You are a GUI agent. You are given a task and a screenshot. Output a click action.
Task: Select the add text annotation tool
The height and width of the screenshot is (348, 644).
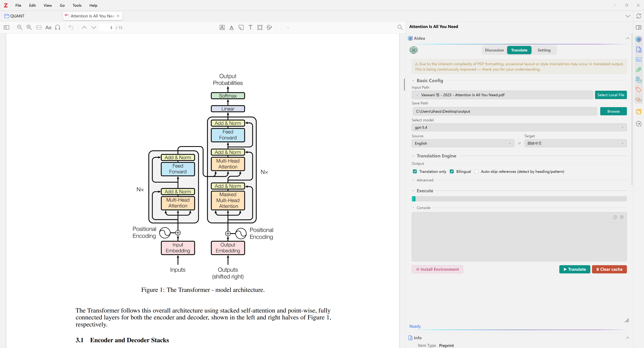click(x=251, y=27)
